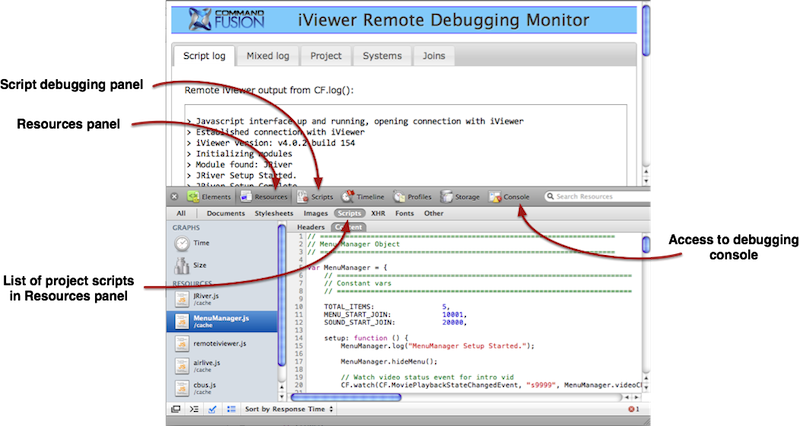
Task: Click the log box scroll down arrow
Action: click(646, 181)
